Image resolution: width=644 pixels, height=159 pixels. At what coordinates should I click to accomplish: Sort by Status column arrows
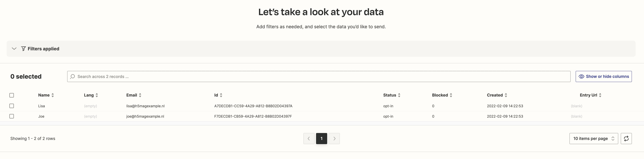(399, 95)
